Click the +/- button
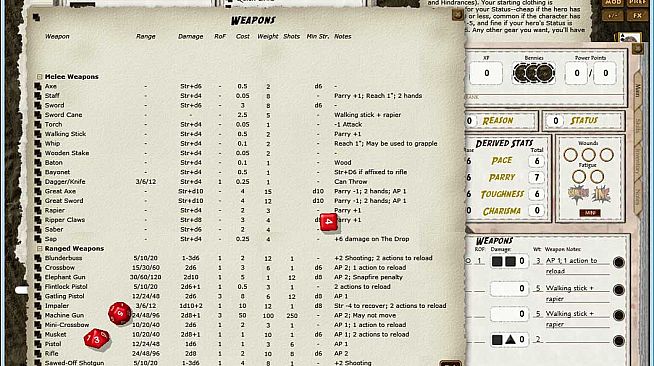654x366 pixels. (613, 15)
